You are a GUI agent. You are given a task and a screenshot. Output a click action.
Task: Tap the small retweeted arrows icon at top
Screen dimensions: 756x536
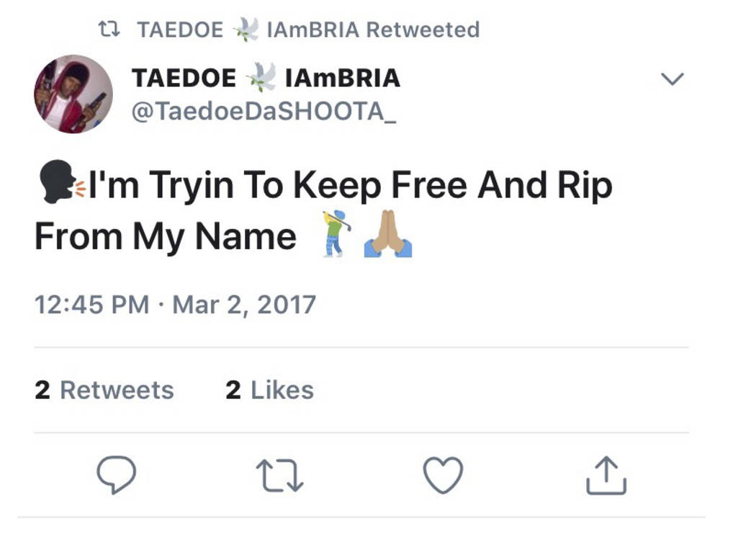[x=109, y=30]
